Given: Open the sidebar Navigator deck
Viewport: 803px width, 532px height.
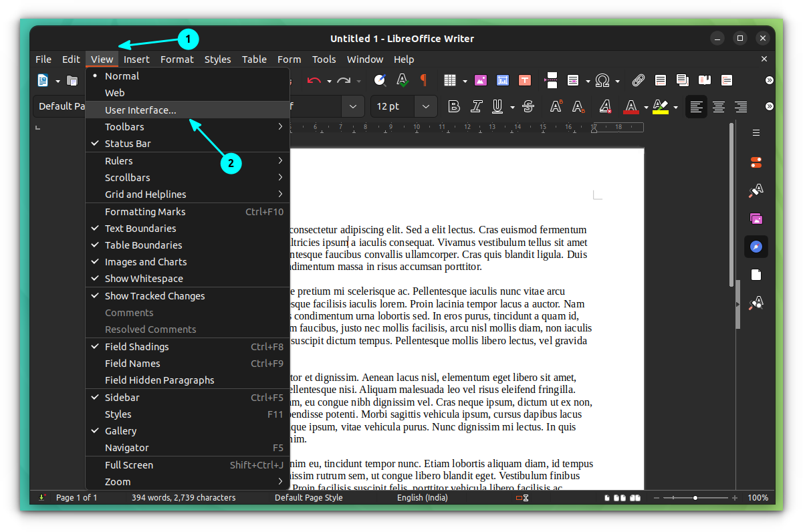Looking at the screenshot, I should [756, 247].
